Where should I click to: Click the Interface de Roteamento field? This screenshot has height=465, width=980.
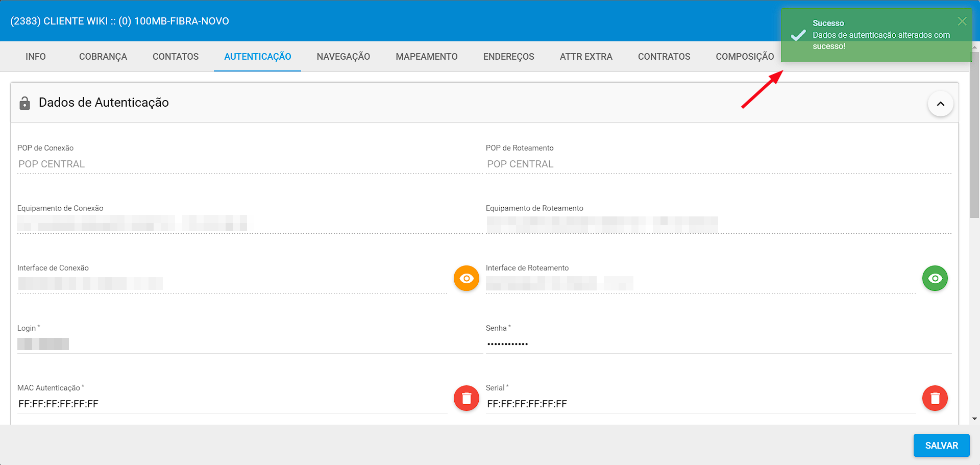point(701,284)
